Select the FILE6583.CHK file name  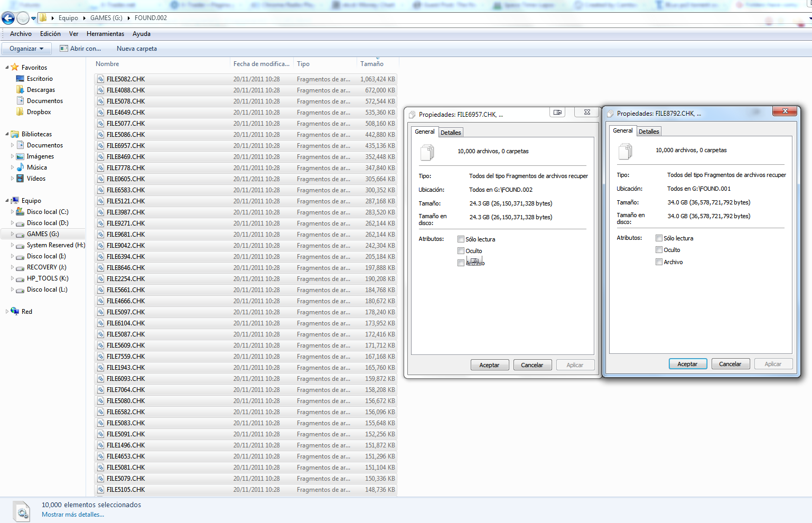click(x=126, y=190)
